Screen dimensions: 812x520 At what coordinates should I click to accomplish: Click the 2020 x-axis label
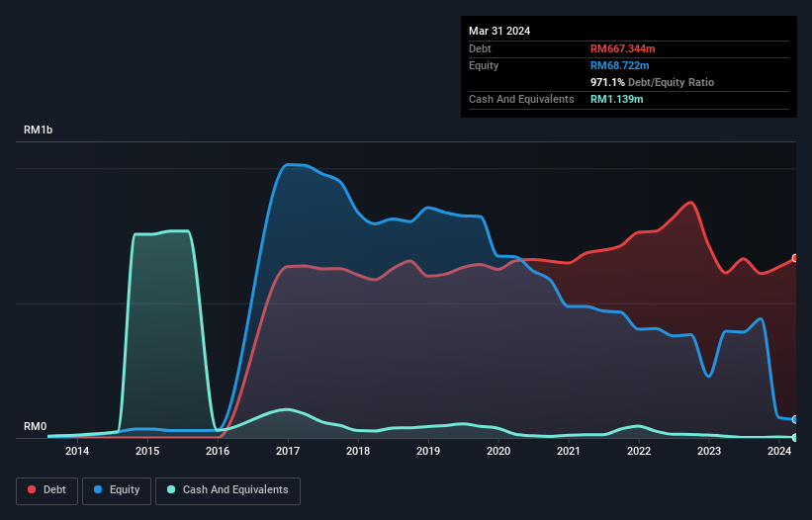click(498, 451)
